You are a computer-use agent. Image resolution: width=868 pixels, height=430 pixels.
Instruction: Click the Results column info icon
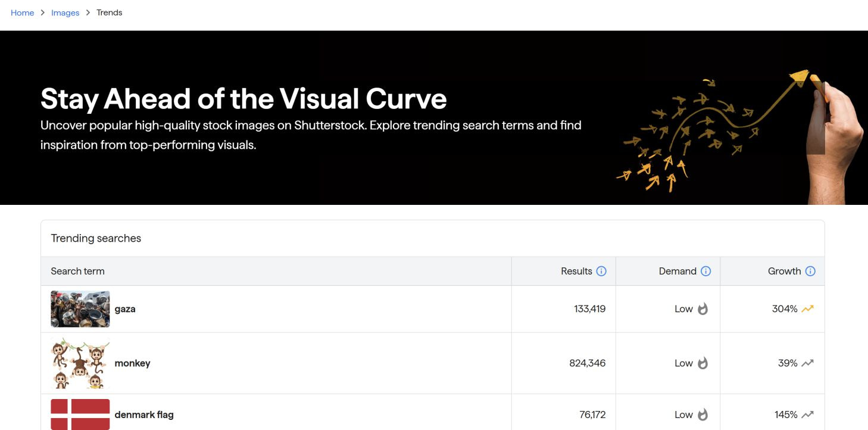pyautogui.click(x=601, y=271)
